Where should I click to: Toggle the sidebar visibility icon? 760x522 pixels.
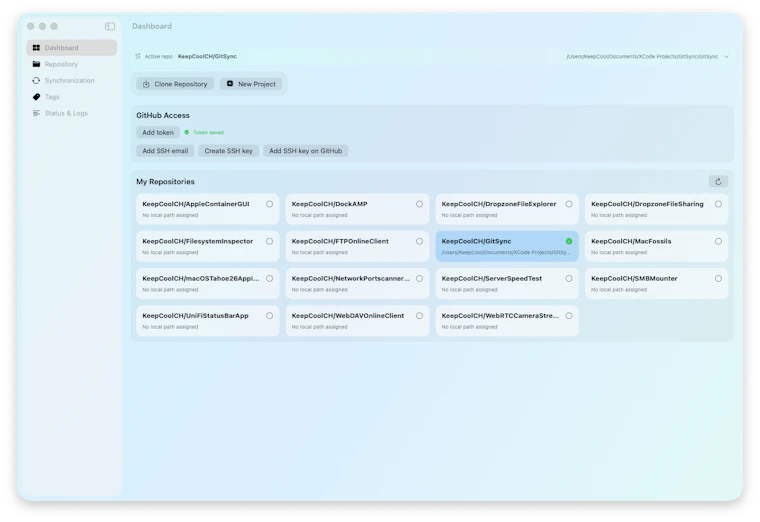[110, 26]
